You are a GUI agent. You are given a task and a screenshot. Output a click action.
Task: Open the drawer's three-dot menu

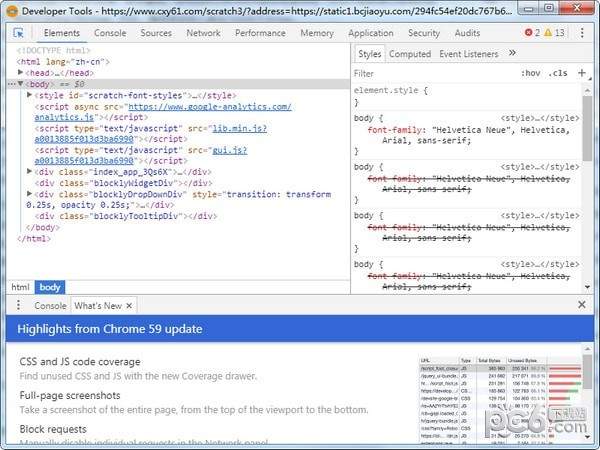(x=19, y=305)
